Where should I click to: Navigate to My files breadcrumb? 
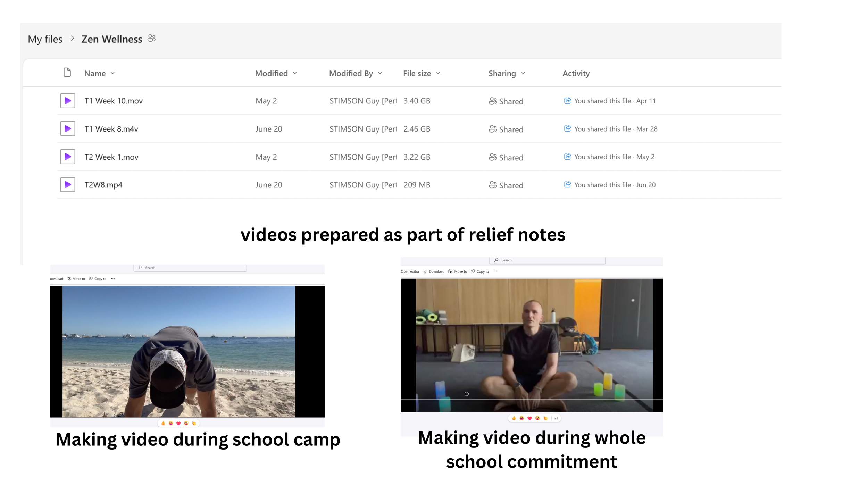click(x=45, y=39)
